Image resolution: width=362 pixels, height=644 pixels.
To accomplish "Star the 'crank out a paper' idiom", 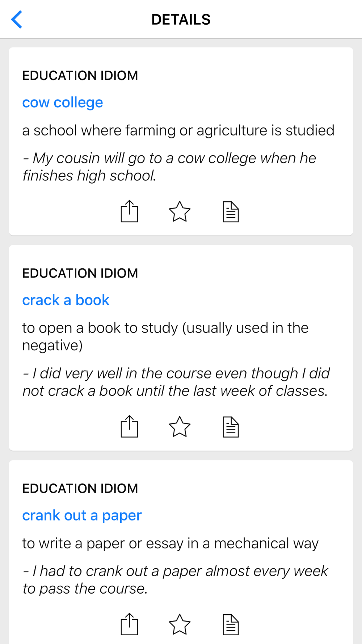I will [180, 624].
